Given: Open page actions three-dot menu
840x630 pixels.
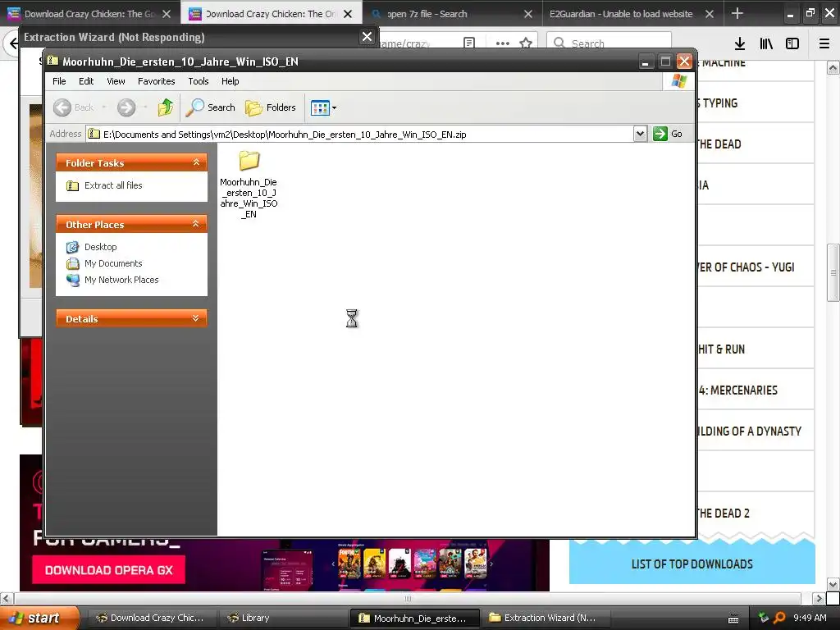Looking at the screenshot, I should tap(503, 43).
